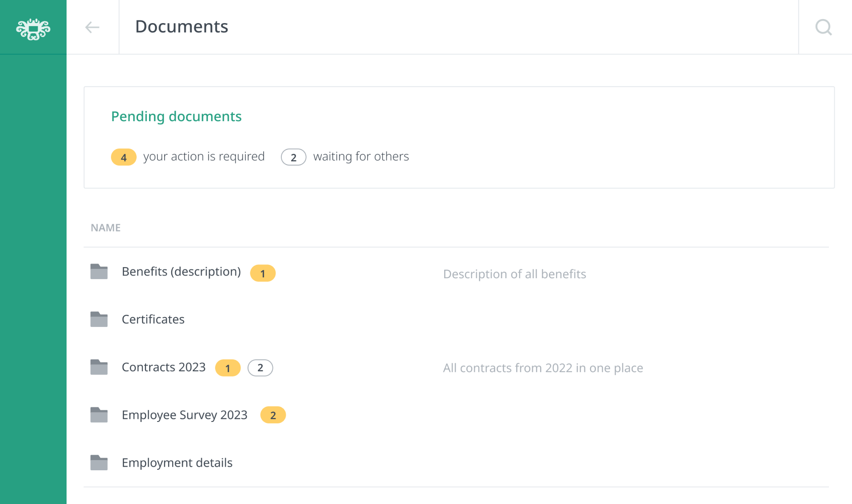852x504 pixels.
Task: Click the app logo in the green sidebar
Action: coord(33,29)
